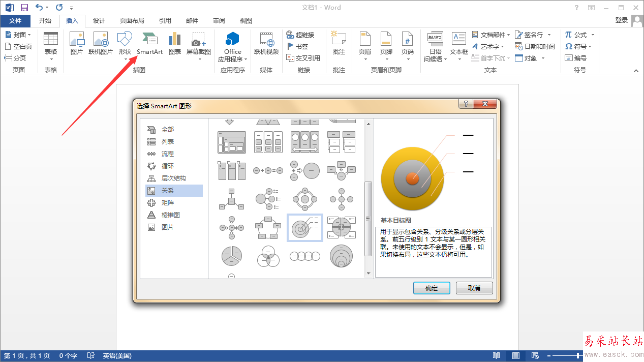Click the 交叉引用 cross-reference button

pyautogui.click(x=303, y=58)
